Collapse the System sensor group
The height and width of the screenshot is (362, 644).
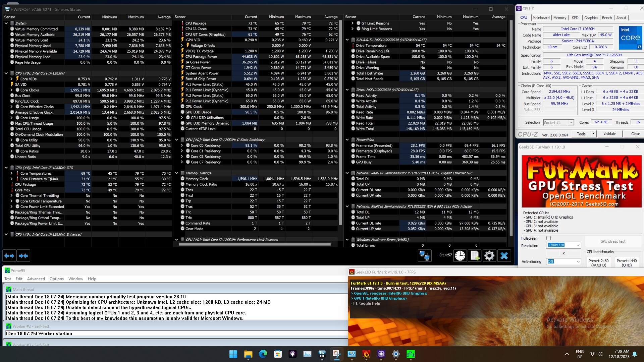6,23
